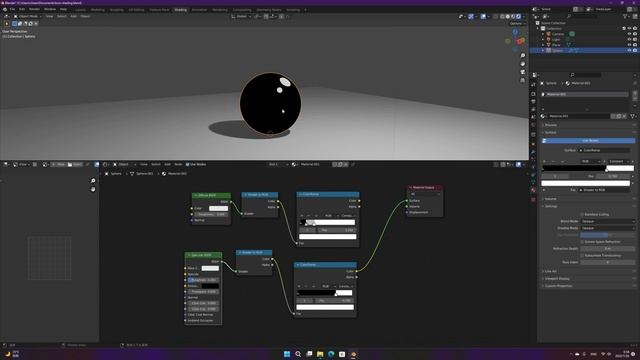Open the Window menu
Viewport: 640px width, 360px height.
click(50, 9)
